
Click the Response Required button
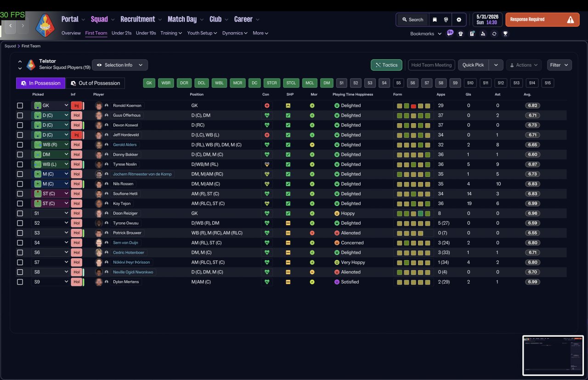543,20
